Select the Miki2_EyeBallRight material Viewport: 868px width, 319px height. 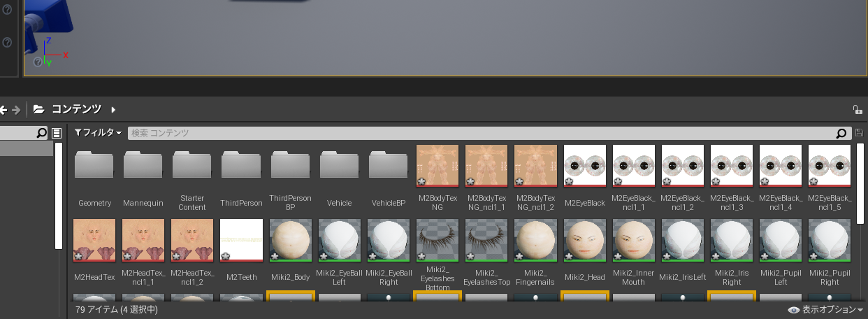388,240
